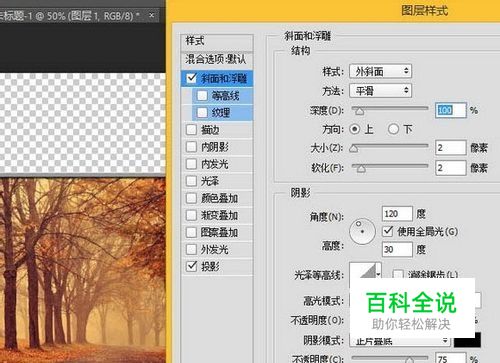The image size is (500, 363).
Task: Select the 下 direction radio button
Action: coord(393,129)
